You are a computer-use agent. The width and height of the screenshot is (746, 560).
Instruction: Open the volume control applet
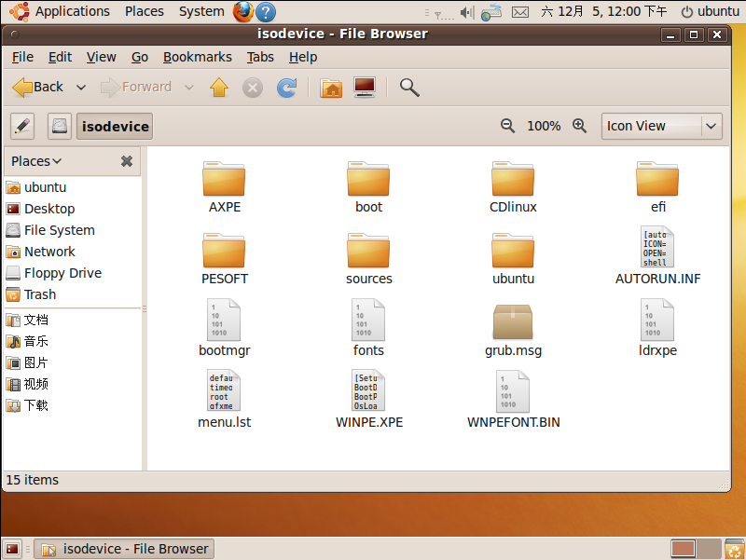pyautogui.click(x=467, y=12)
